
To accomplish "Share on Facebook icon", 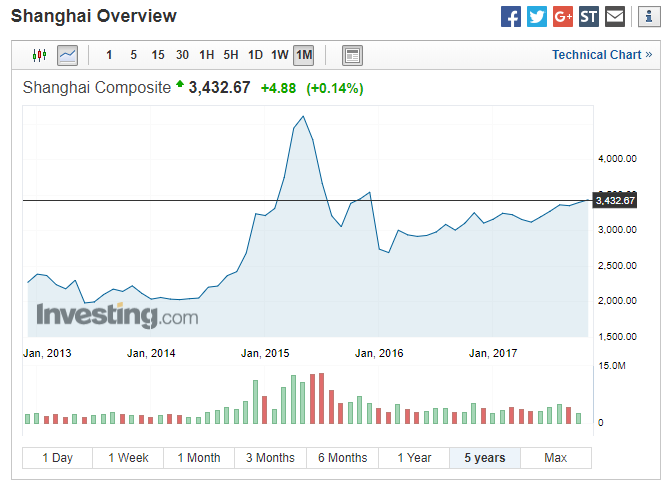I will (511, 17).
